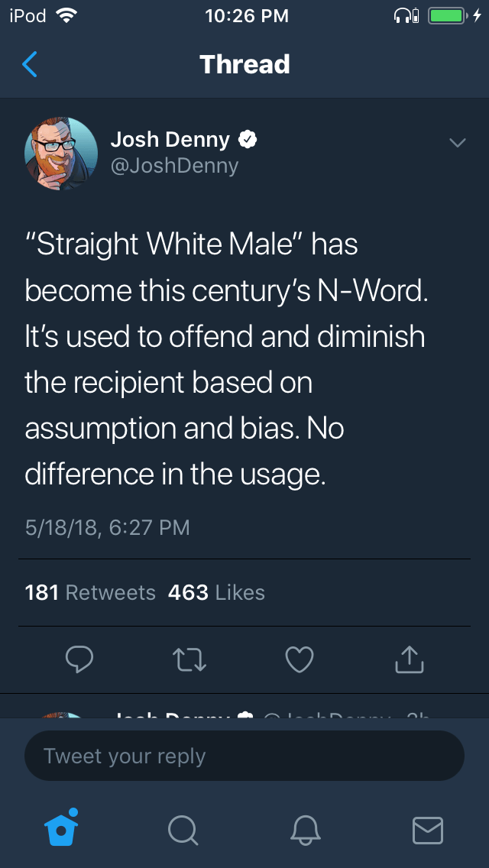Image resolution: width=489 pixels, height=868 pixels.
Task: Go to the Home tab
Action: pyautogui.click(x=63, y=829)
